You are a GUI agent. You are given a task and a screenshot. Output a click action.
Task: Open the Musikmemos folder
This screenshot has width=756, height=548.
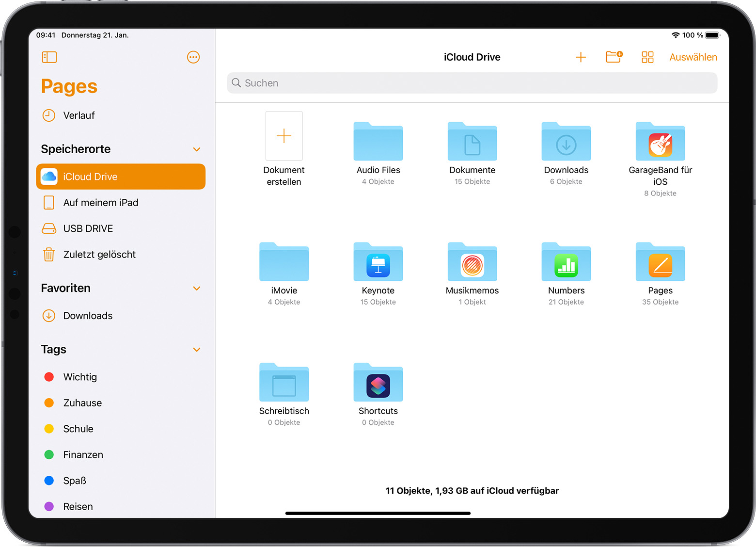click(x=472, y=274)
